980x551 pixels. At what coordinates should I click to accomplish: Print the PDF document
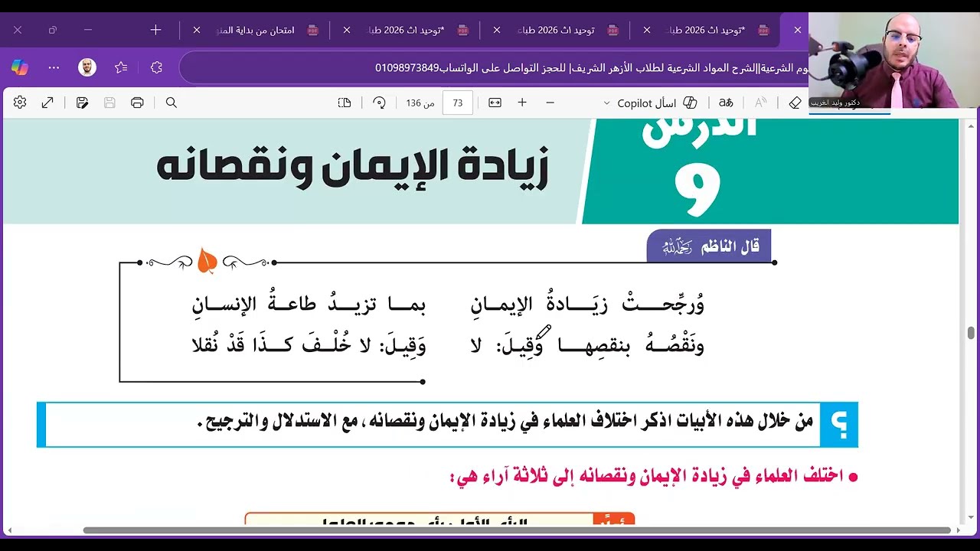[137, 103]
